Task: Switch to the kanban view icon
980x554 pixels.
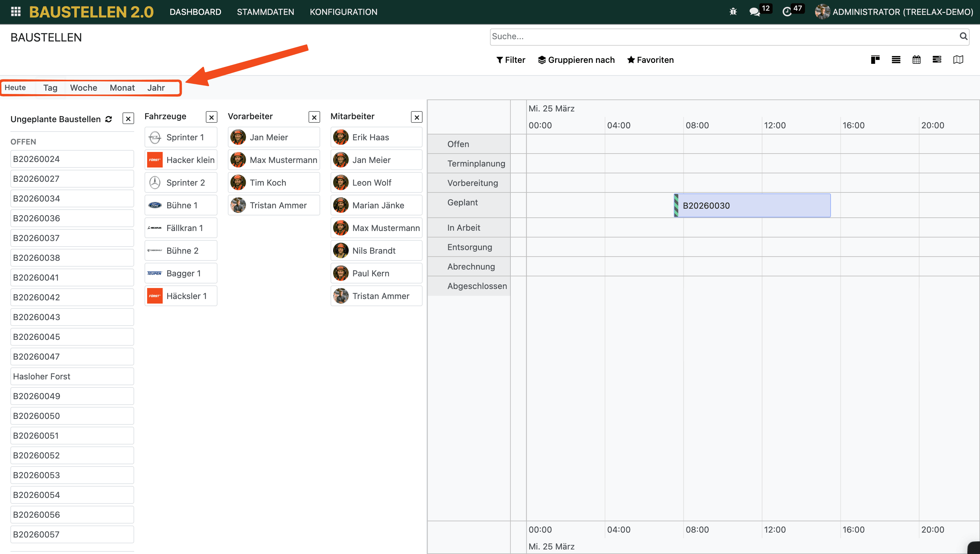Action: 875,60
